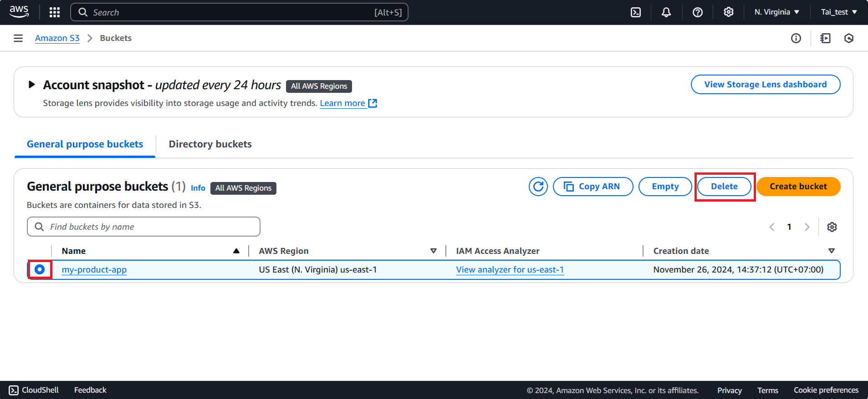Click the November 26, 2024 creation date cell
This screenshot has height=399, width=868.
pyautogui.click(x=738, y=269)
